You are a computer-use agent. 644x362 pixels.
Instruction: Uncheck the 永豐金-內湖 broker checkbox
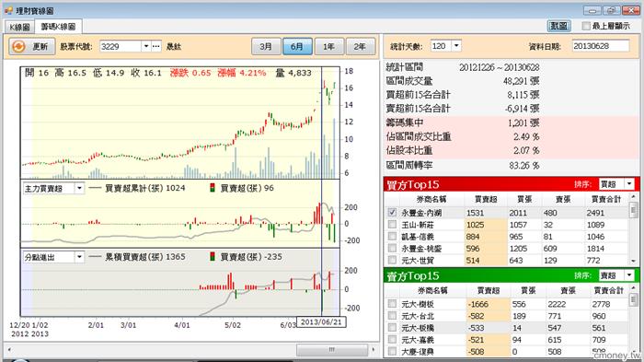pos(392,212)
